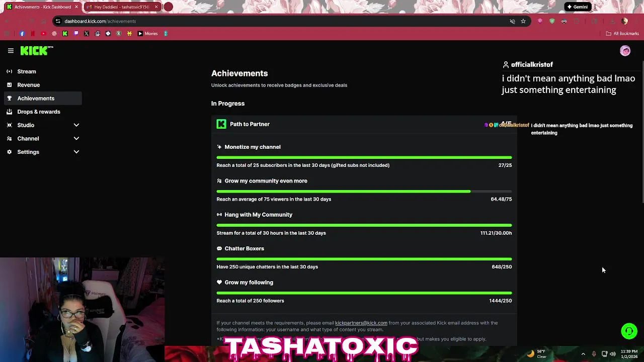Image resolution: width=644 pixels, height=362 pixels.
Task: Click the Gemini button in the browser
Action: coord(577,7)
